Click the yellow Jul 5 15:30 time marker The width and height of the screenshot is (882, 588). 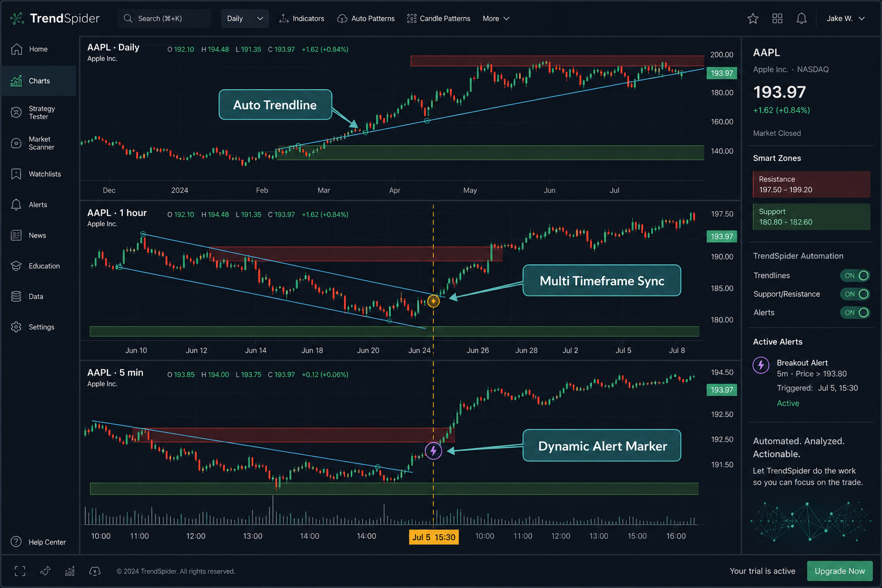click(x=434, y=537)
